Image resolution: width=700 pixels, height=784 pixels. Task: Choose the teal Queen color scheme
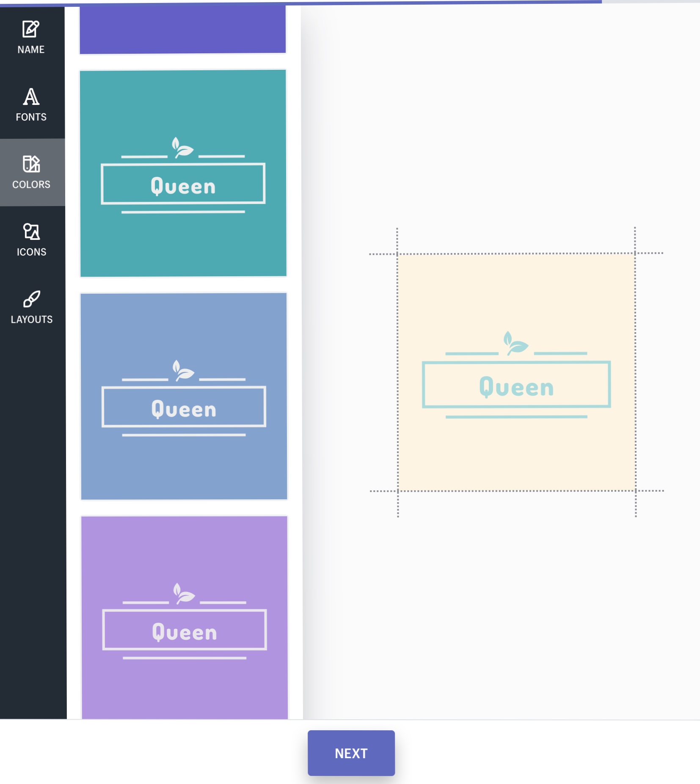pyautogui.click(x=183, y=173)
